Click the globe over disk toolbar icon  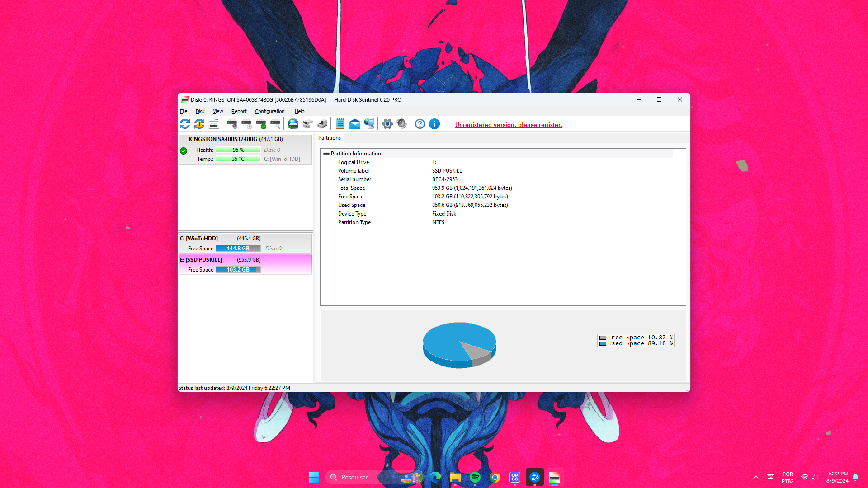click(x=293, y=124)
